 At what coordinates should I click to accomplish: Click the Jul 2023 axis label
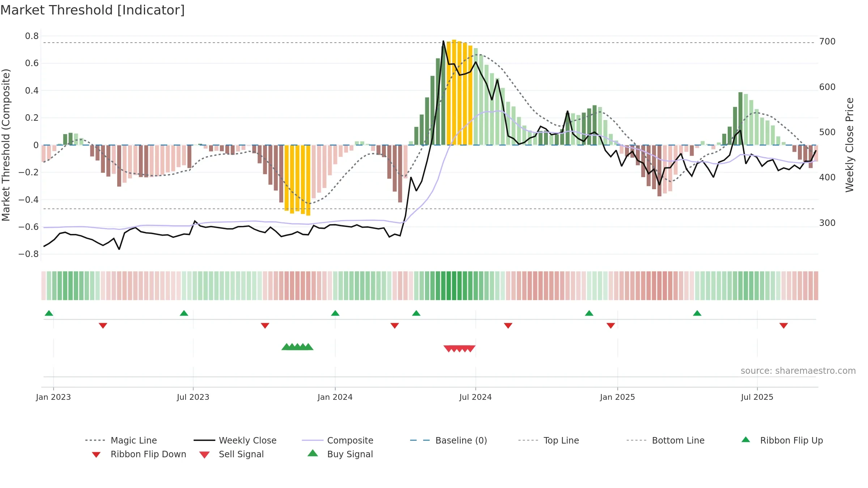coord(193,397)
